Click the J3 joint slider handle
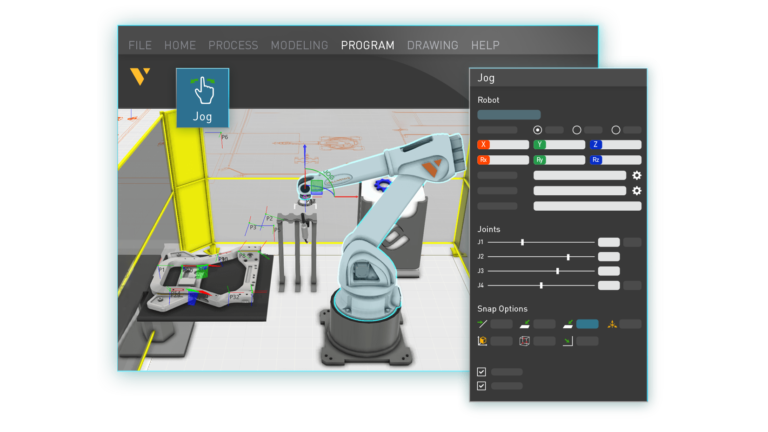 557,271
